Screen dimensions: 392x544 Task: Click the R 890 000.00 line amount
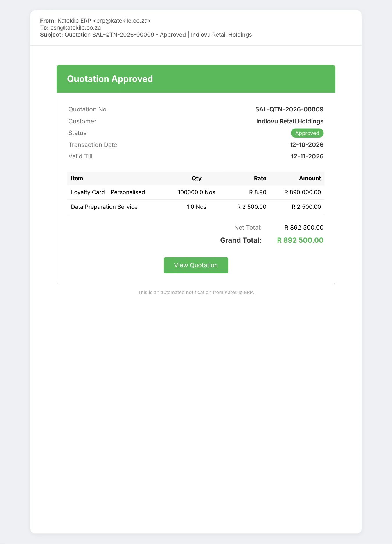click(303, 192)
